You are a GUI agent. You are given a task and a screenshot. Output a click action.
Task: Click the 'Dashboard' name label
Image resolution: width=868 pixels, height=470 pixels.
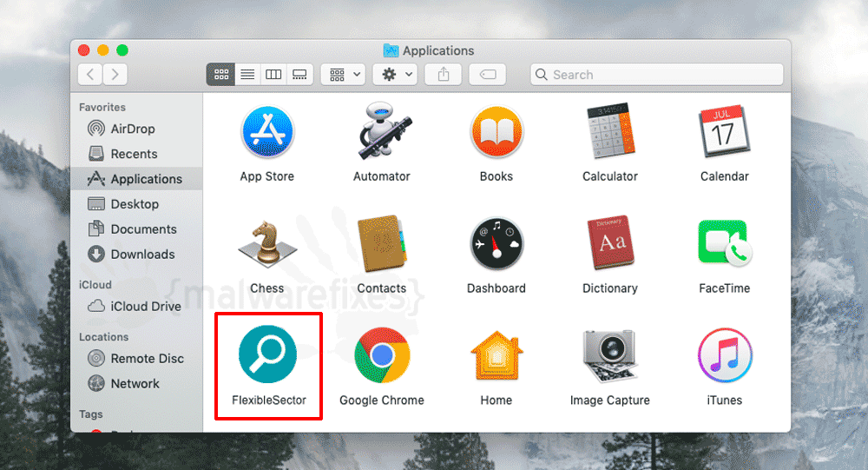tap(496, 288)
